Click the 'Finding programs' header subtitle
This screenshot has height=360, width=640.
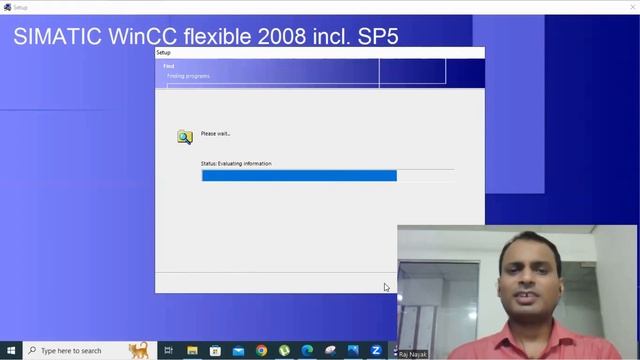tap(188, 76)
